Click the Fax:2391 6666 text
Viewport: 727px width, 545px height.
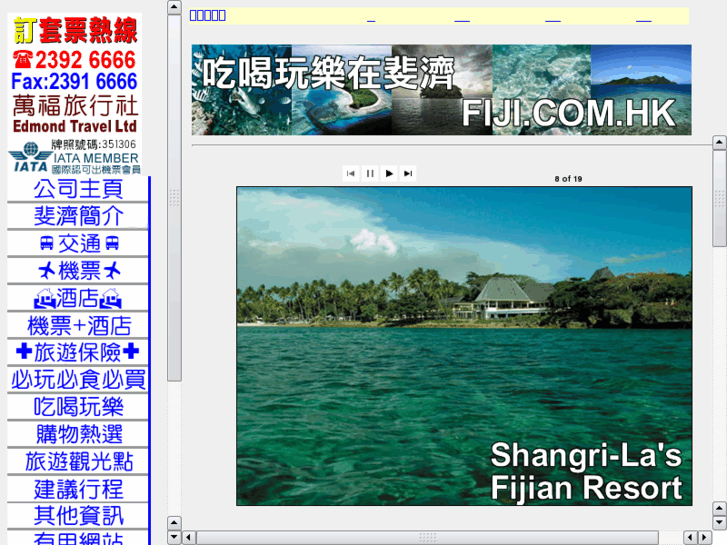pyautogui.click(x=74, y=82)
